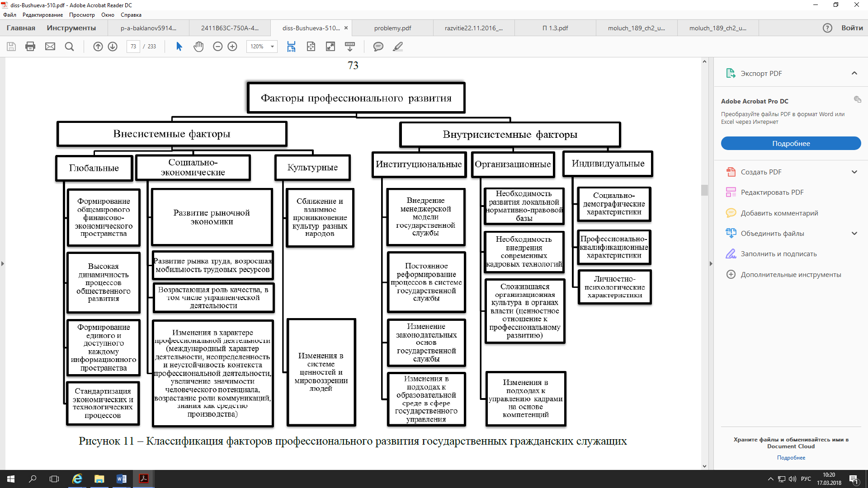
Task: Select the Hand pan tool
Action: [198, 47]
